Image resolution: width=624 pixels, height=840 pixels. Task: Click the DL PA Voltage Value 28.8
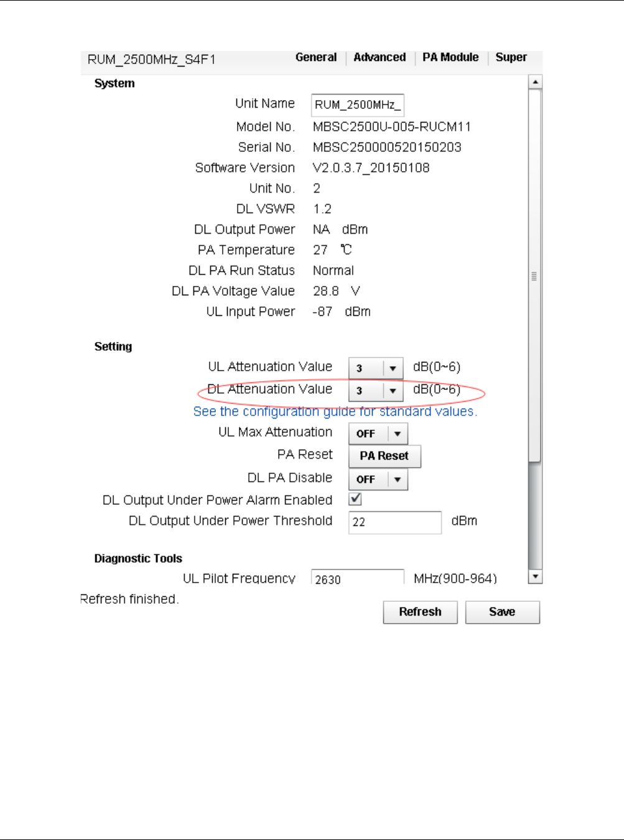tap(326, 291)
